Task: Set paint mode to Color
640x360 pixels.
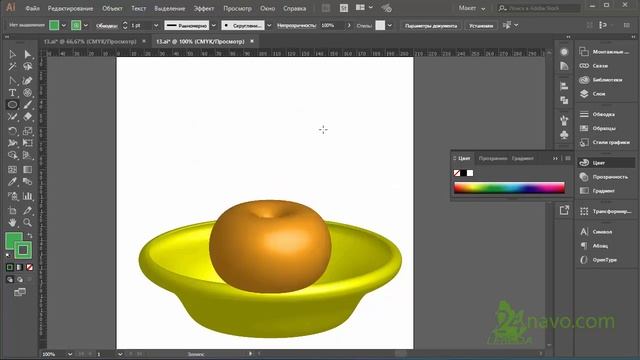Action: pos(10,267)
